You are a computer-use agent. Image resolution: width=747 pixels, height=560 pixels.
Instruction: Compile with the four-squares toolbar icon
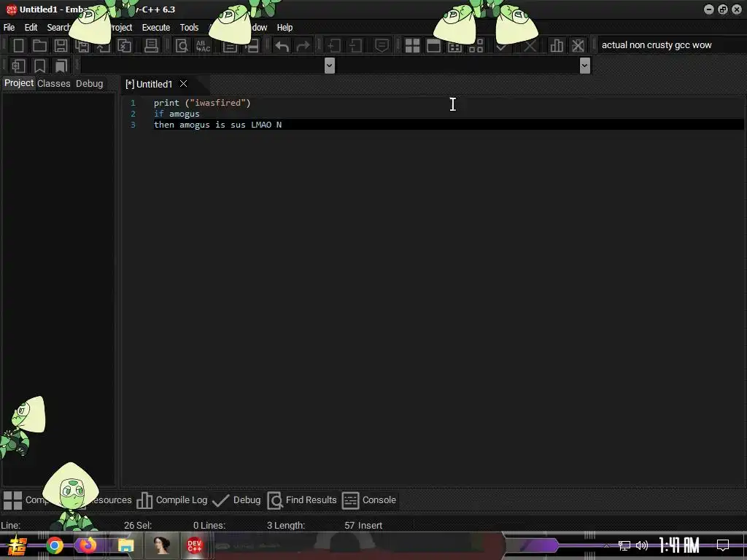tap(413, 46)
